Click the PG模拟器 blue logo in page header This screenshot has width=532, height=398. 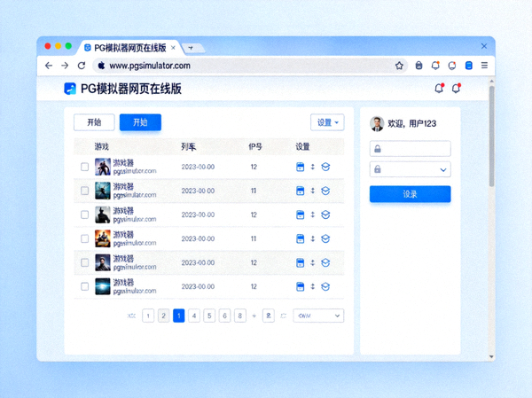click(70, 89)
